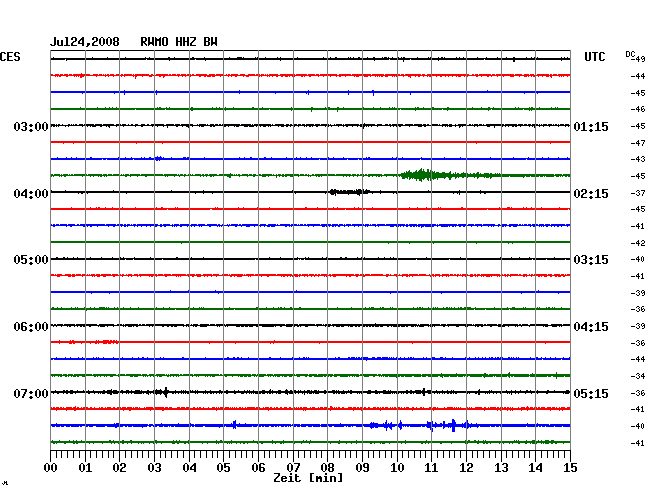This screenshot has height=494, width=650.
Task: Select the -39 DC value beside 04:15
Action: (x=638, y=326)
